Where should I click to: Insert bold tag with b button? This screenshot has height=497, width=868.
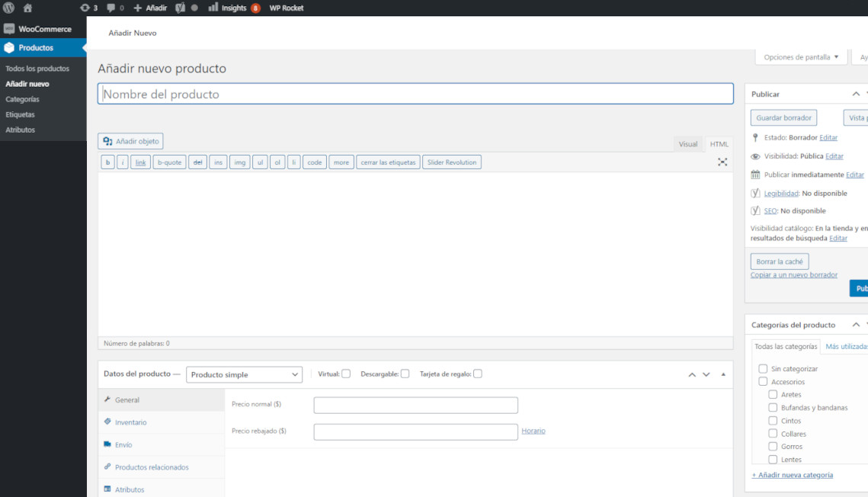[107, 162]
